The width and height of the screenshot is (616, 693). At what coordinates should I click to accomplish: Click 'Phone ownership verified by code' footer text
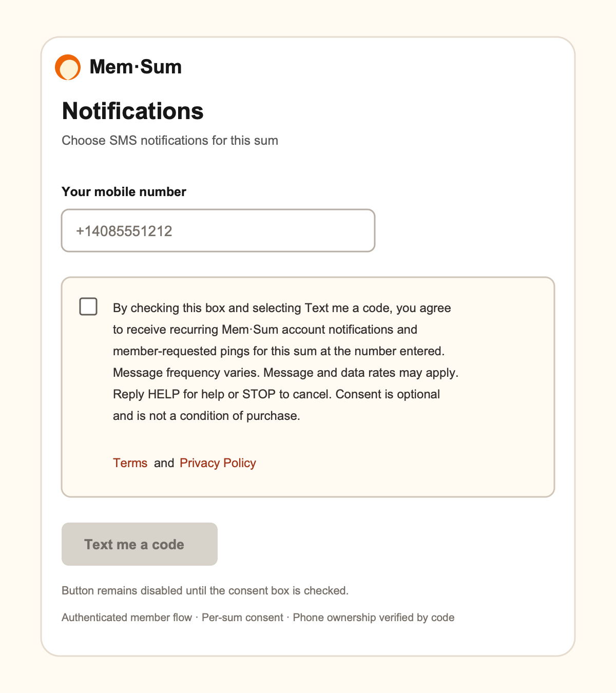click(x=374, y=617)
